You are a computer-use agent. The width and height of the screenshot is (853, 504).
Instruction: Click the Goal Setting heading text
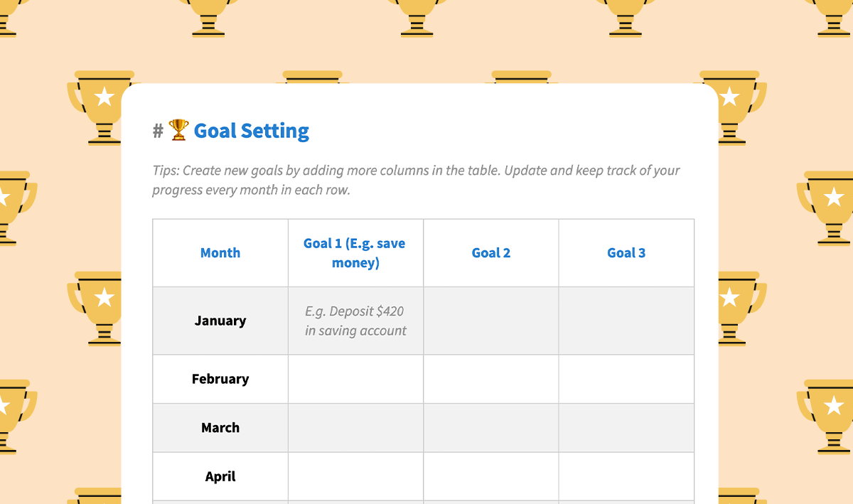pos(252,131)
